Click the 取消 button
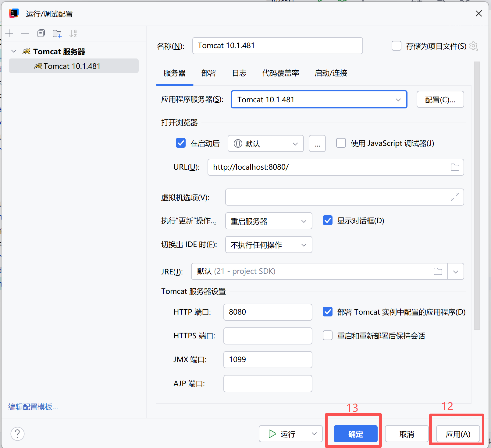 click(x=407, y=434)
